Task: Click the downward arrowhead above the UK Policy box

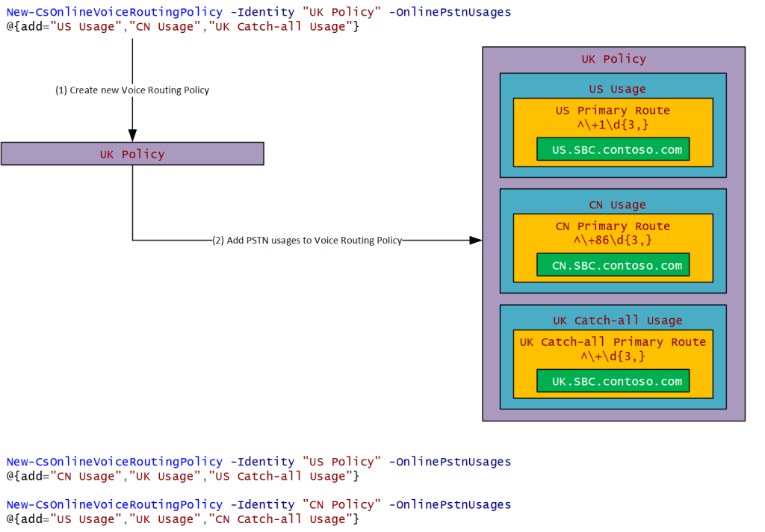Action: (132, 135)
